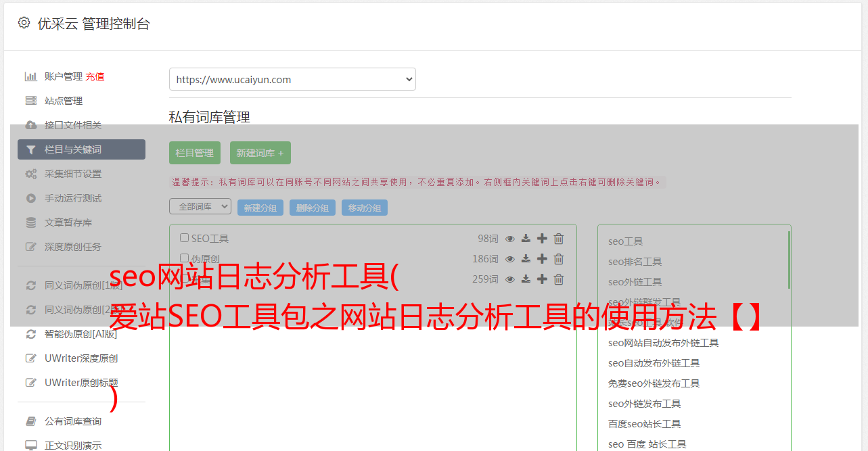Select 栏目与关键词 in the sidebar
This screenshot has height=451, width=868.
[81, 149]
